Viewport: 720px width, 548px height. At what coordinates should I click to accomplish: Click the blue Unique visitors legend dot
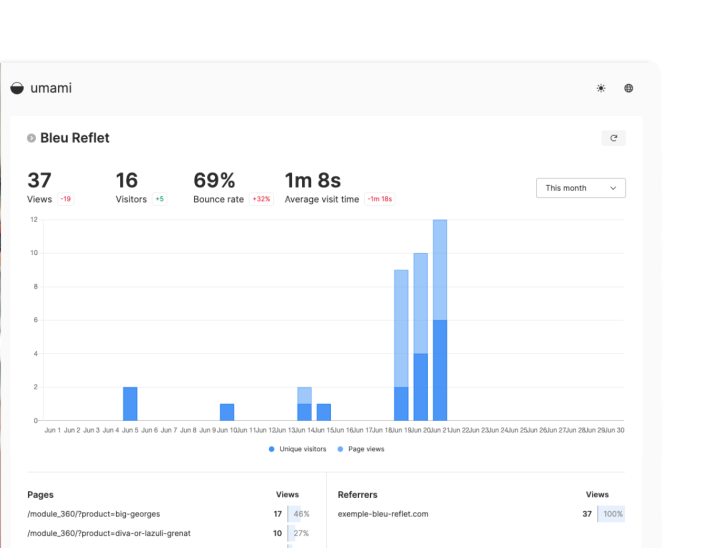(272, 449)
